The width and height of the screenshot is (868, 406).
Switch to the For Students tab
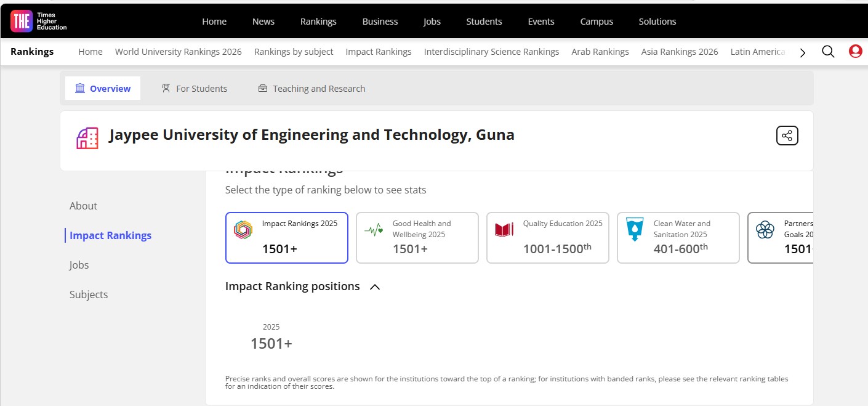[x=194, y=89]
